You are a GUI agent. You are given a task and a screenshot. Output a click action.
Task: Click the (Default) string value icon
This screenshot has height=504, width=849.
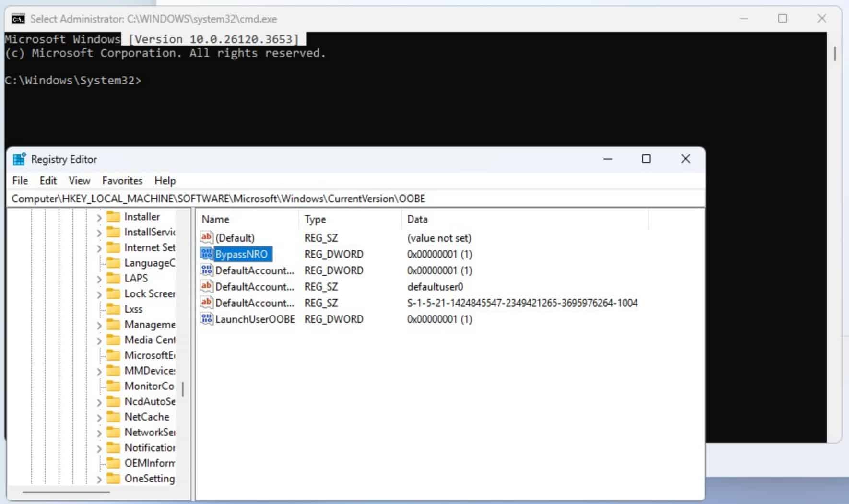coord(207,237)
